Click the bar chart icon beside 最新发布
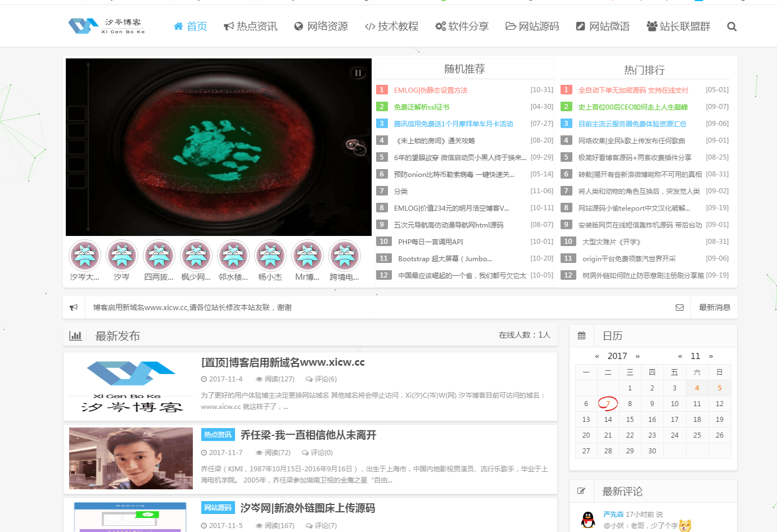Screen dimensions: 777x532 pyautogui.click(x=75, y=335)
